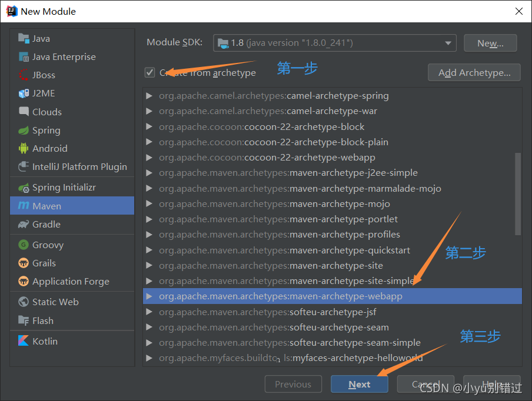This screenshot has width=532, height=401.
Task: Click the Gradle elephant icon
Action: click(24, 224)
